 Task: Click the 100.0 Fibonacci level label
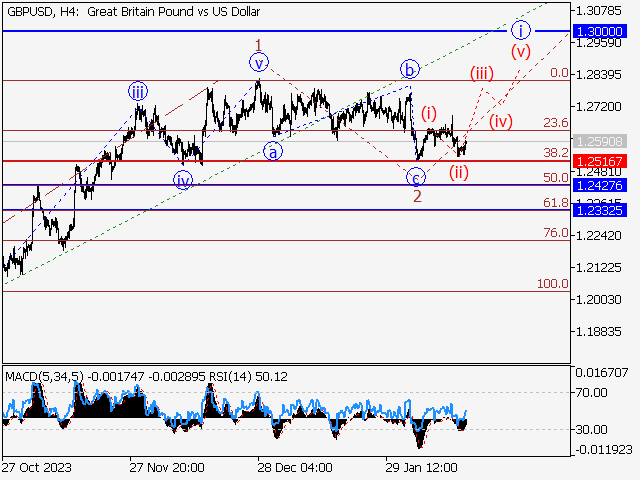(x=553, y=283)
